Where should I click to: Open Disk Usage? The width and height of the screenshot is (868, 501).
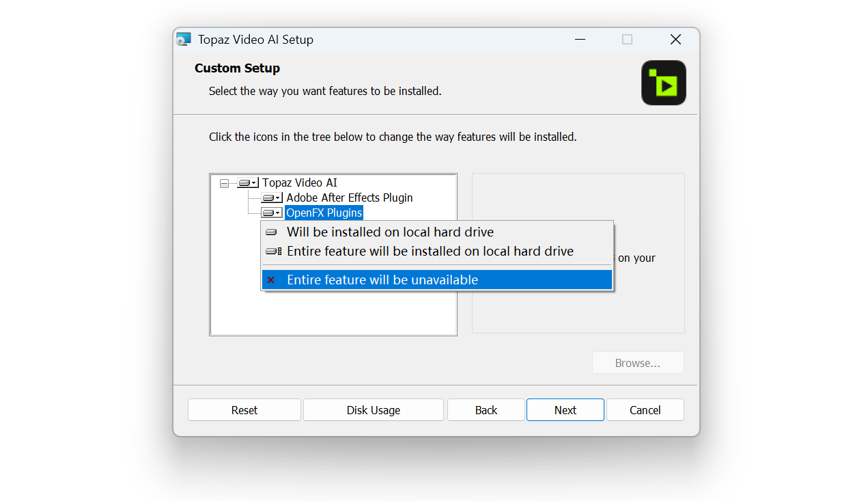373,410
